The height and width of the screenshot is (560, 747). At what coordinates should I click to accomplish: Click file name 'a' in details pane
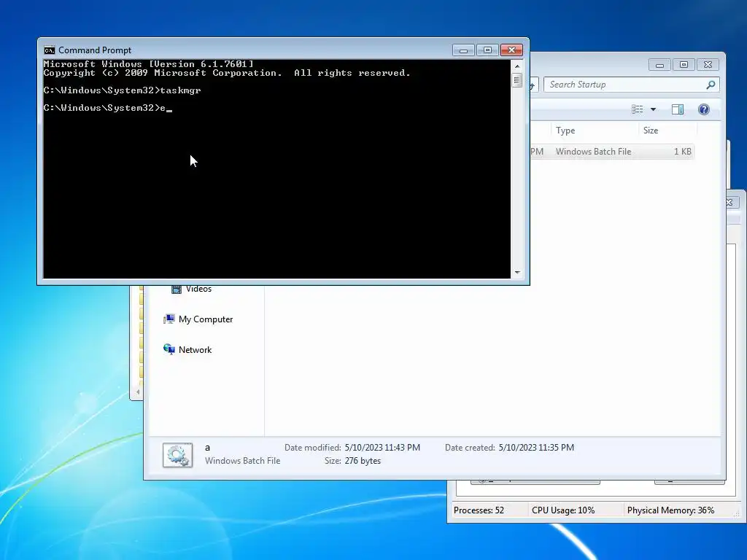pos(207,448)
